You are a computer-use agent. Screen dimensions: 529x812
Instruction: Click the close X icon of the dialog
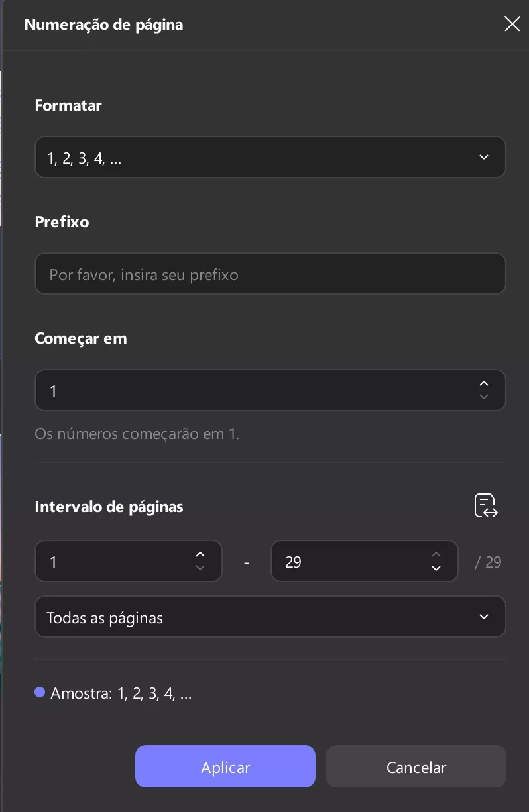[512, 24]
